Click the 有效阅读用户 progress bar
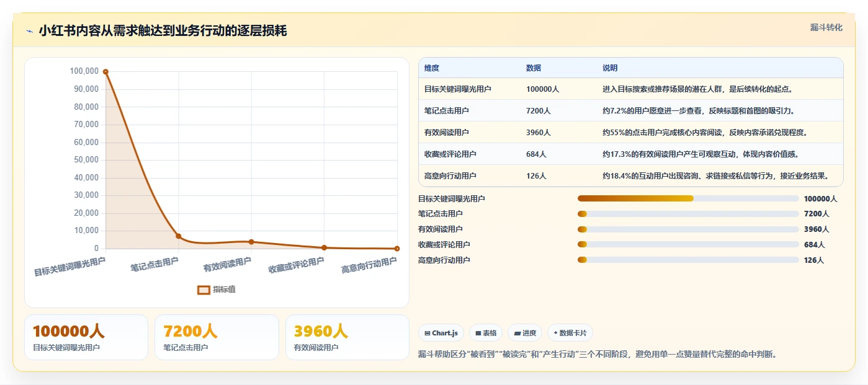Viewport: 868px width, 385px height. coord(688,229)
